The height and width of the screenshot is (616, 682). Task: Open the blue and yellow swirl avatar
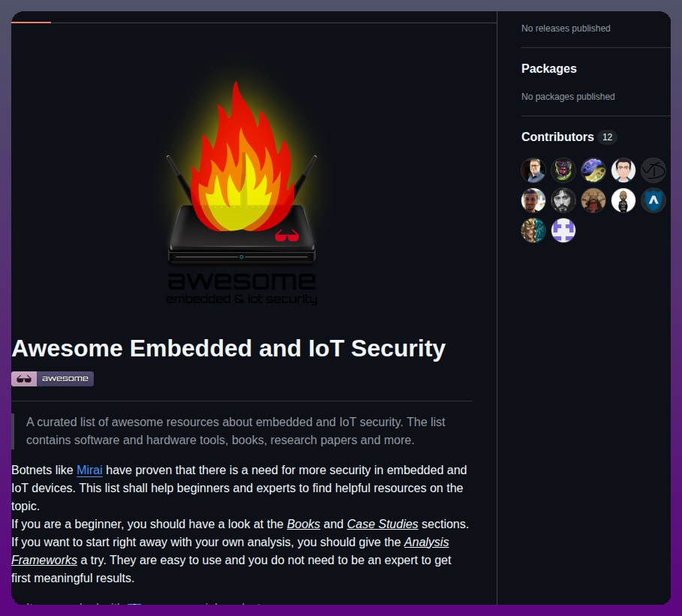593,170
